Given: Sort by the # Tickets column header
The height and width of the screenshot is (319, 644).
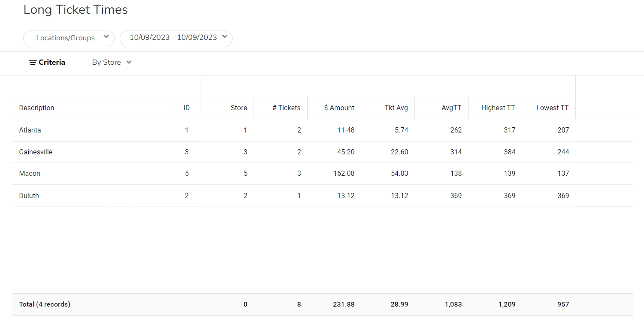Looking at the screenshot, I should 286,108.
